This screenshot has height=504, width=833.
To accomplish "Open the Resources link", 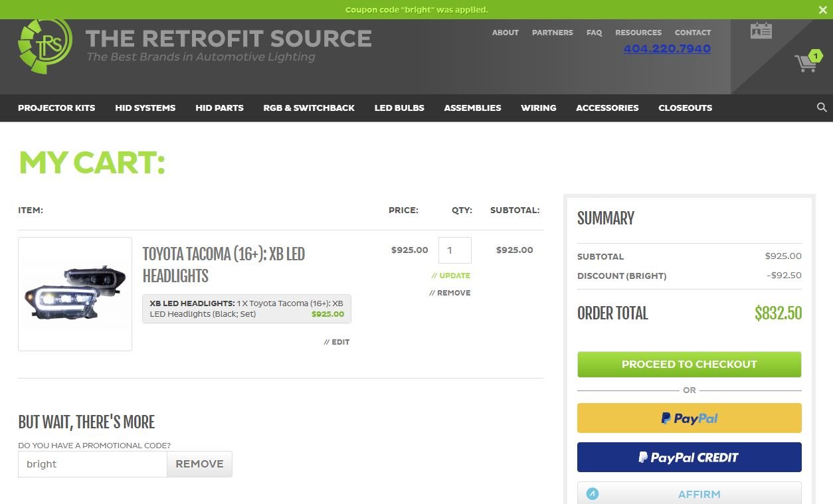I will point(638,33).
